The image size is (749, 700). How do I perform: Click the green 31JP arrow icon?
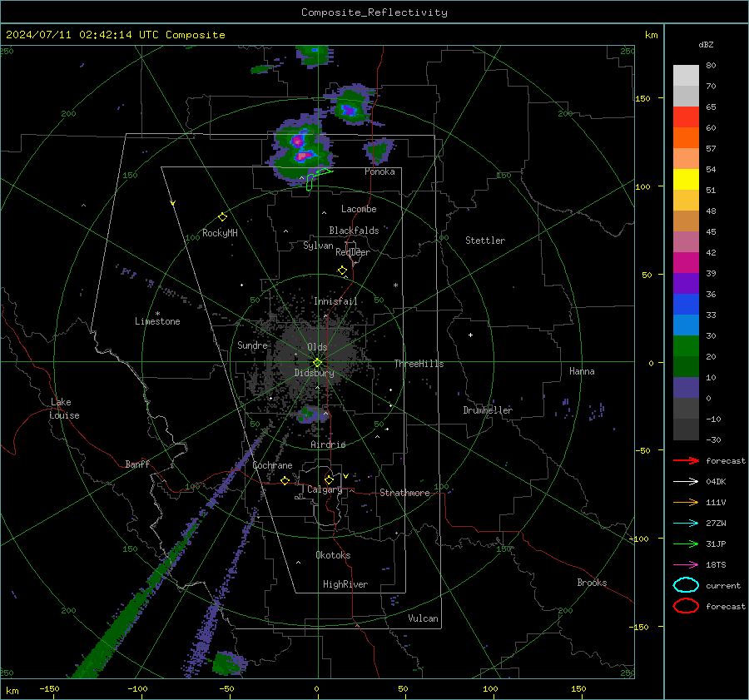[x=686, y=544]
